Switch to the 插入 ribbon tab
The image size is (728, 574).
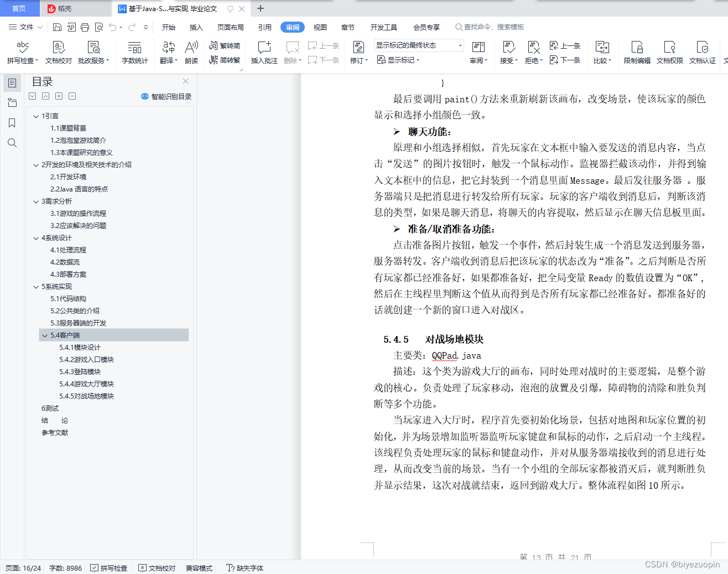[196, 27]
